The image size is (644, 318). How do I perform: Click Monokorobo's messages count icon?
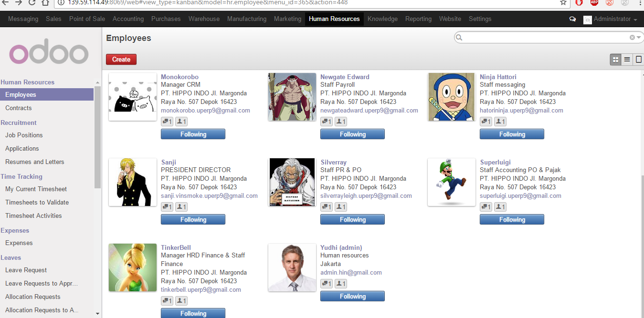pos(167,122)
